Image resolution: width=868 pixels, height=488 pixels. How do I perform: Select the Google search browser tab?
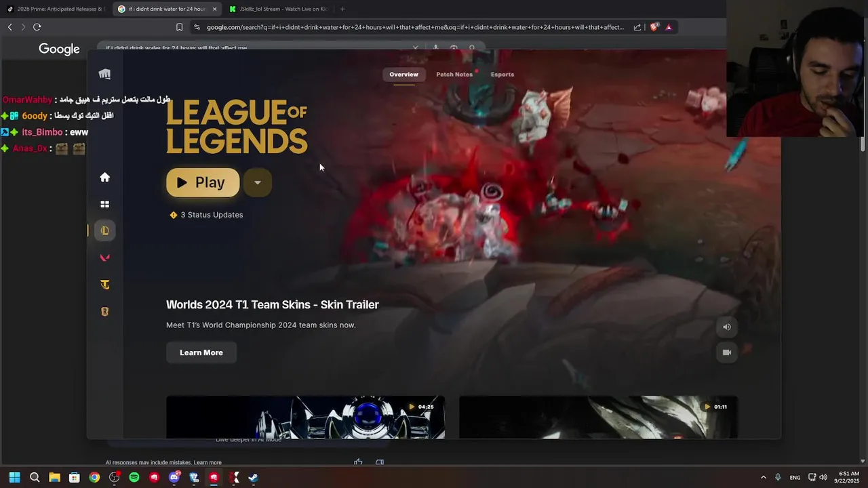166,9
